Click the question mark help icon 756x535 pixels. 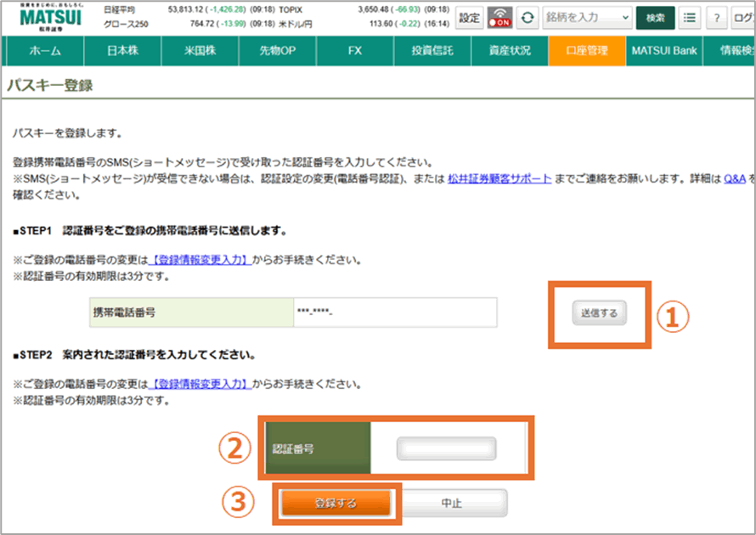(x=718, y=18)
